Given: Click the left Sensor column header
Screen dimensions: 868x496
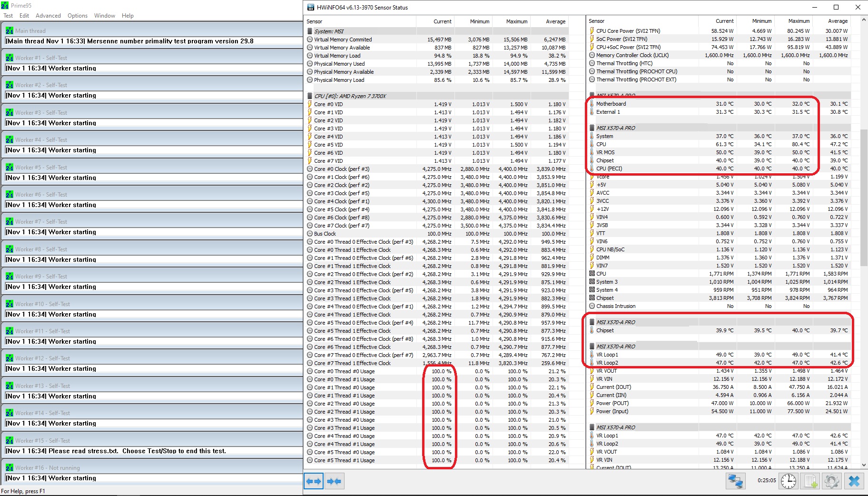Looking at the screenshot, I should (360, 21).
